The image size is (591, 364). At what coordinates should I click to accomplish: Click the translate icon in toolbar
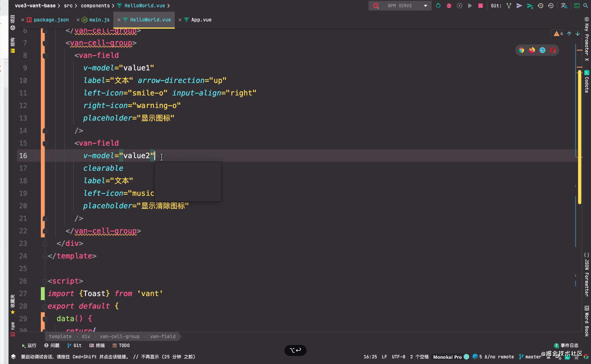564,5
